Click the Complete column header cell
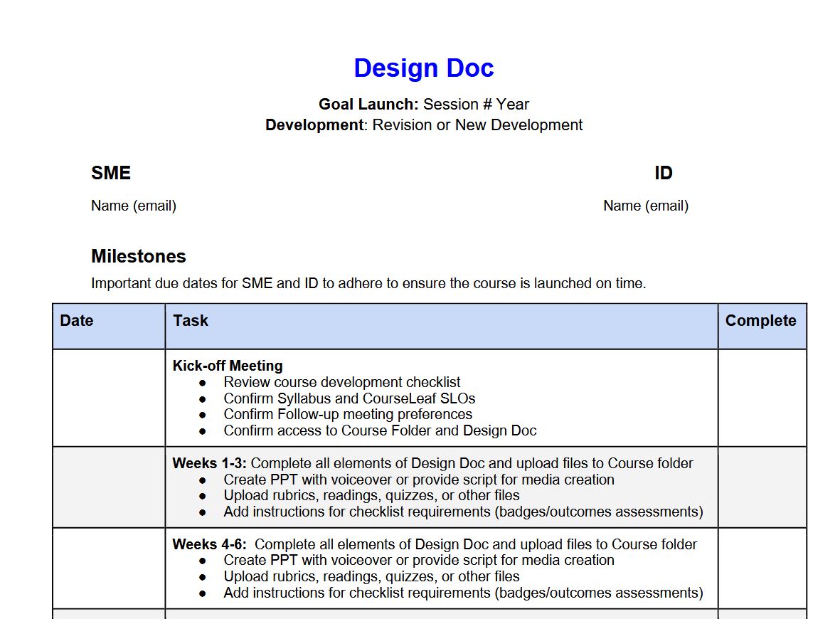 (761, 321)
